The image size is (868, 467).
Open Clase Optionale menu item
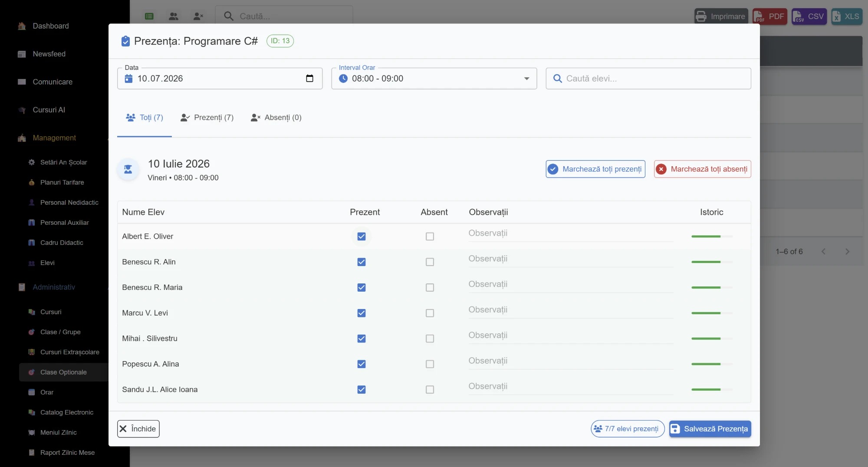(64, 372)
